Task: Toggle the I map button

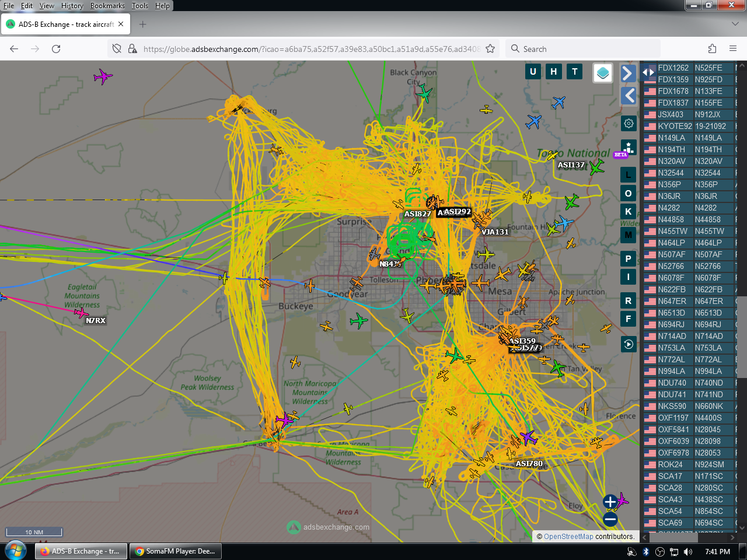Action: pyautogui.click(x=629, y=277)
